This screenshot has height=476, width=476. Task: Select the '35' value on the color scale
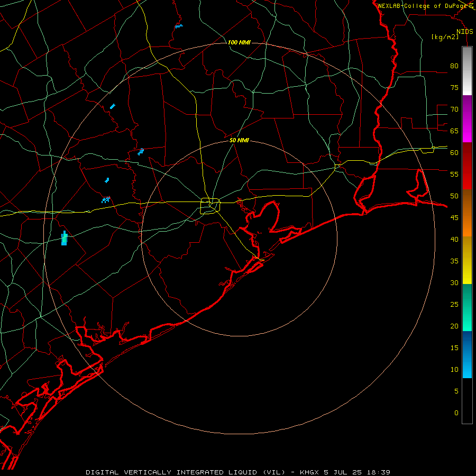(x=454, y=261)
